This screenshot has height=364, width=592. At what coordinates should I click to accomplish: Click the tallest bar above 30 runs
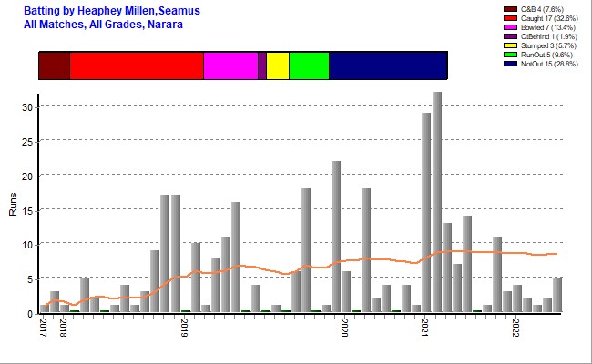click(x=437, y=200)
